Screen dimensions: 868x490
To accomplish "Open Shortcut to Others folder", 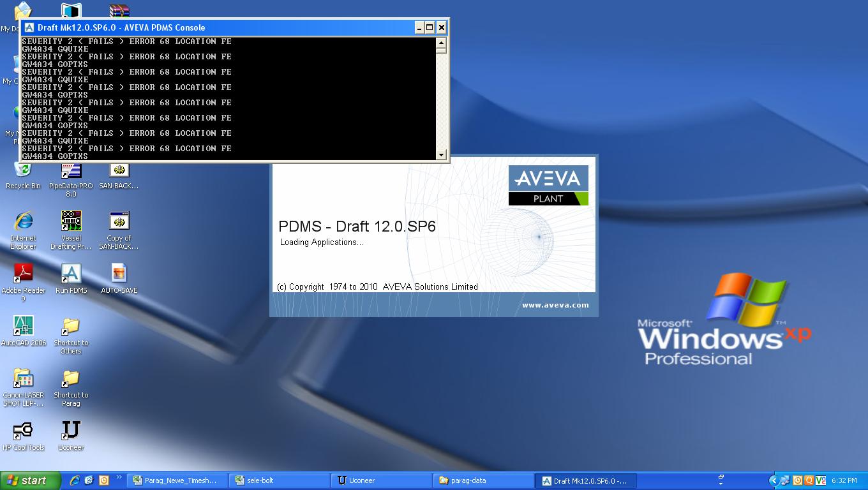I will coord(71,336).
